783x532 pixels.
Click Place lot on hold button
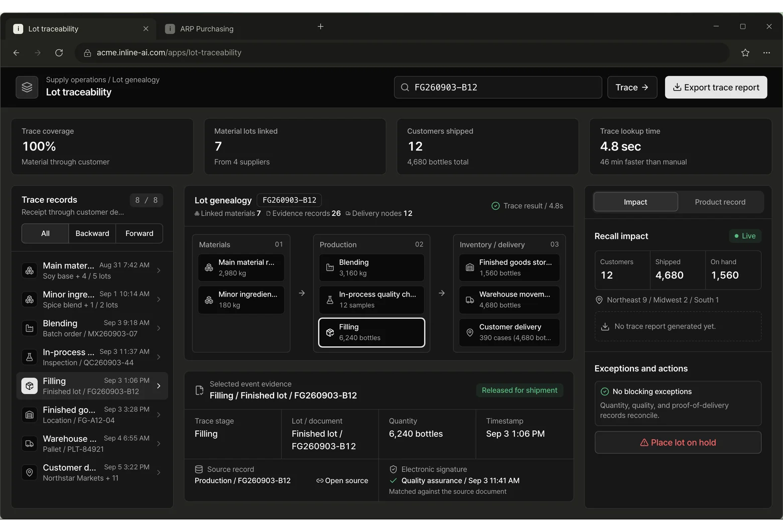[x=678, y=443]
